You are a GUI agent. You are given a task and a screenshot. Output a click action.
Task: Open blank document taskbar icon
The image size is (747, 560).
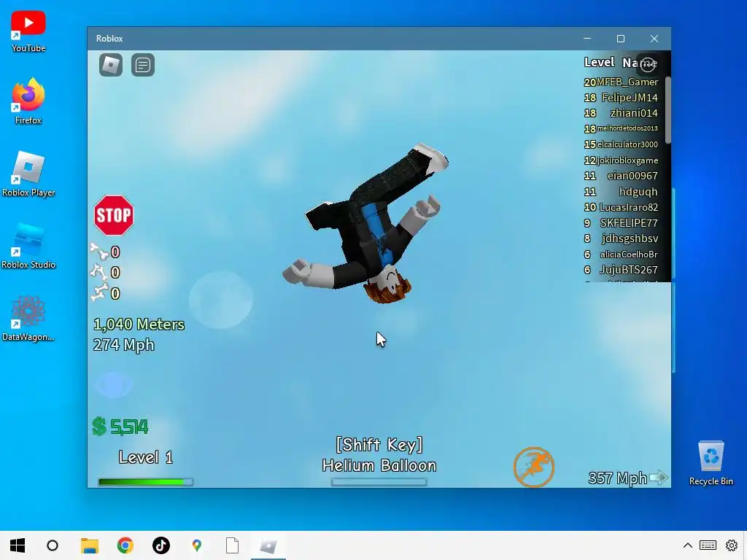pos(232,545)
